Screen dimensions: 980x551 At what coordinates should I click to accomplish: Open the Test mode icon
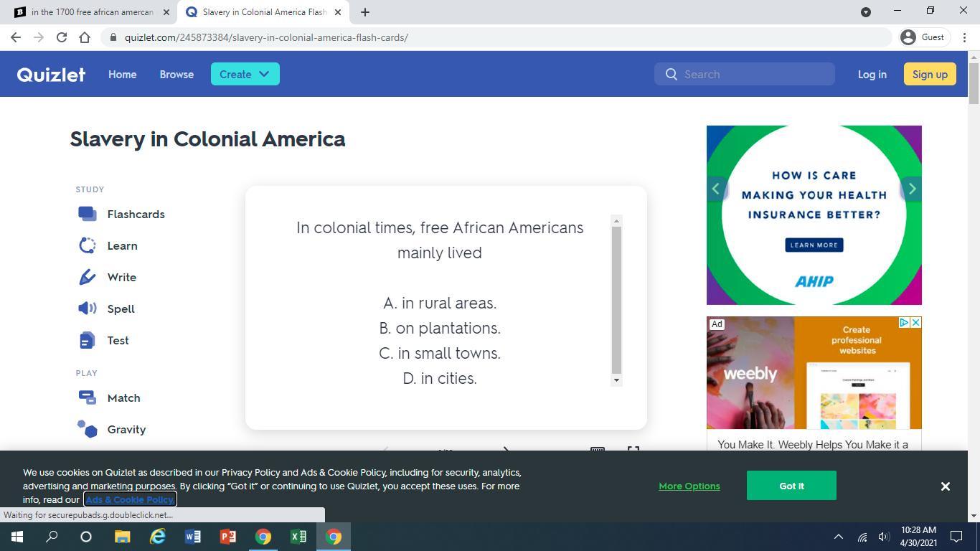tap(87, 340)
